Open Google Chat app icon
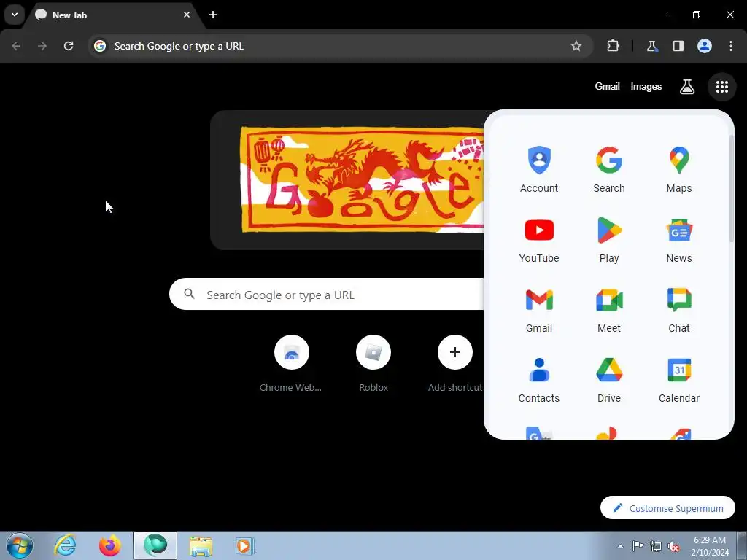This screenshot has height=560, width=747. pos(679,309)
